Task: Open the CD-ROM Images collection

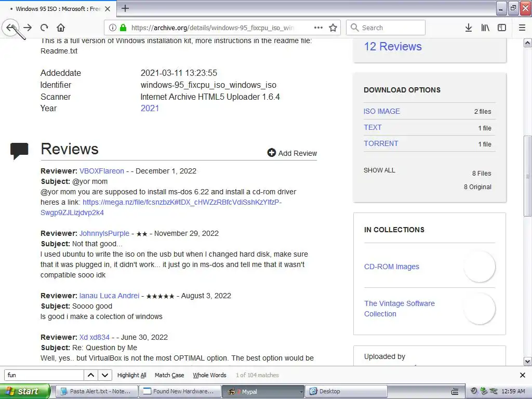Action: [x=392, y=267]
